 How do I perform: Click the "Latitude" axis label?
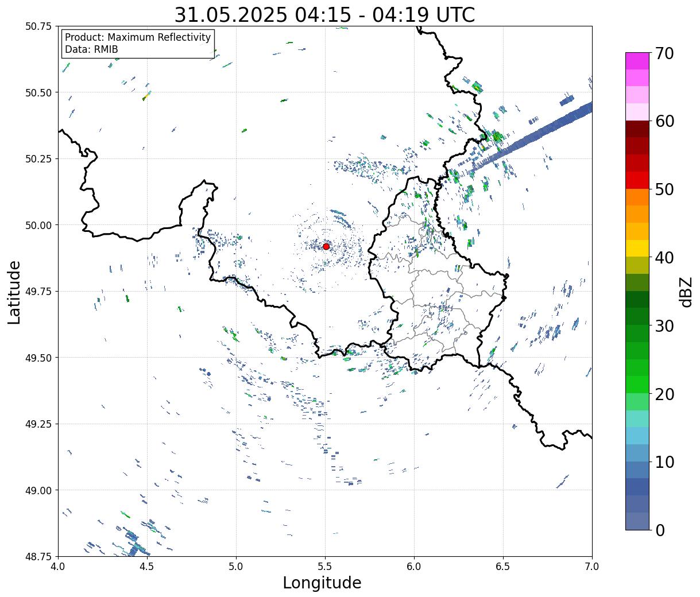(x=14, y=292)
